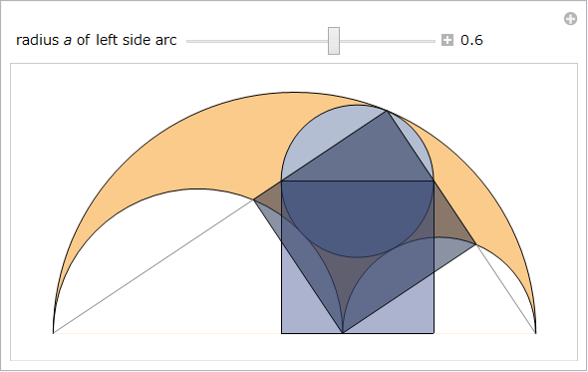Expand slider controls with the plus button
The width and height of the screenshot is (588, 372).
[447, 40]
